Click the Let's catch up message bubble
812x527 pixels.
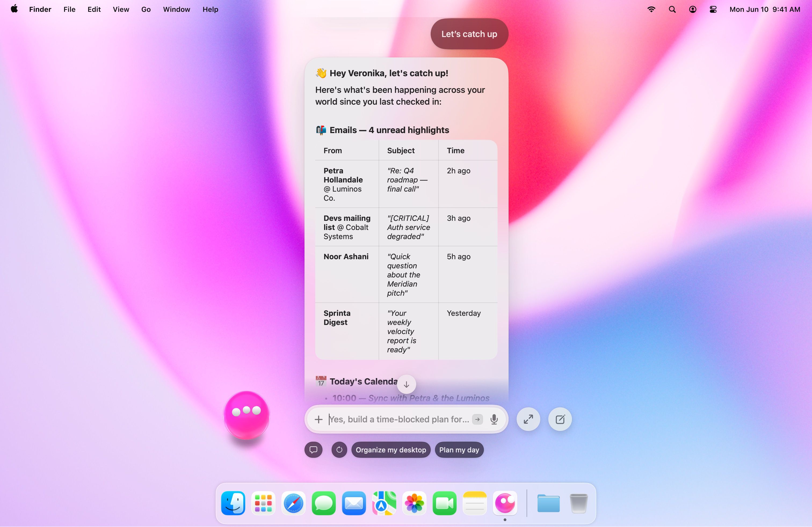(469, 34)
